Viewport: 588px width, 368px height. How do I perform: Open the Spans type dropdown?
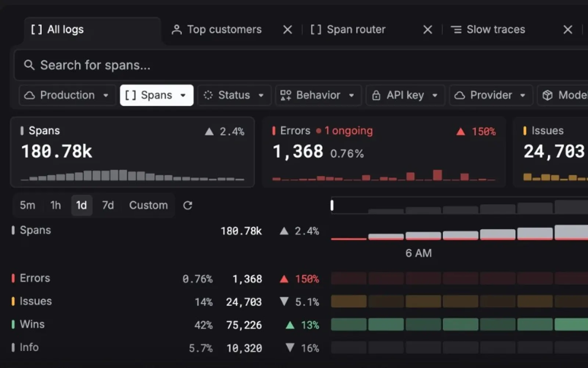(x=157, y=95)
